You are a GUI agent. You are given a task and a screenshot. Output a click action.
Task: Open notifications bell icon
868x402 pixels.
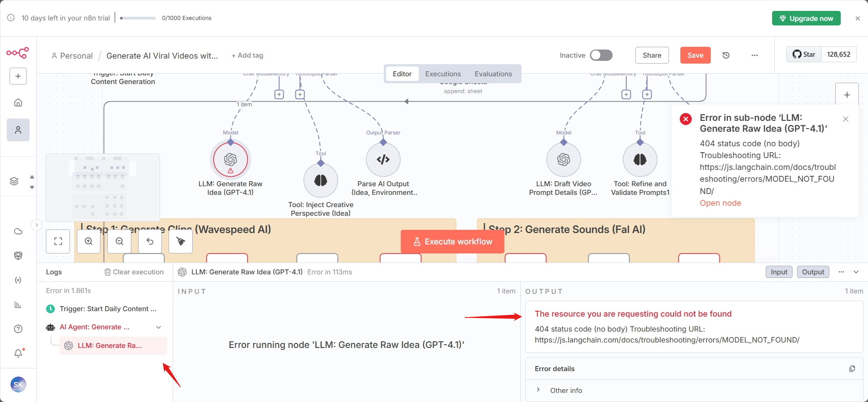(x=18, y=353)
